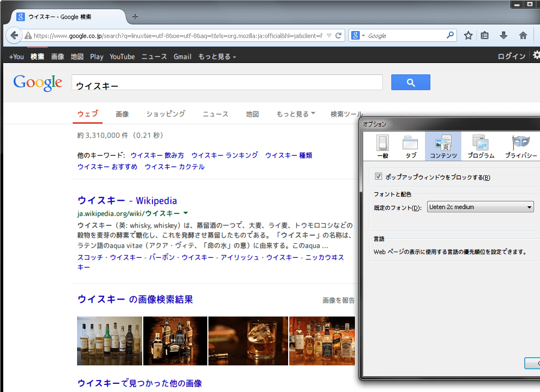Select the ウイスキー - Google 検索 tab
The height and width of the screenshot is (392, 540).
(69, 17)
